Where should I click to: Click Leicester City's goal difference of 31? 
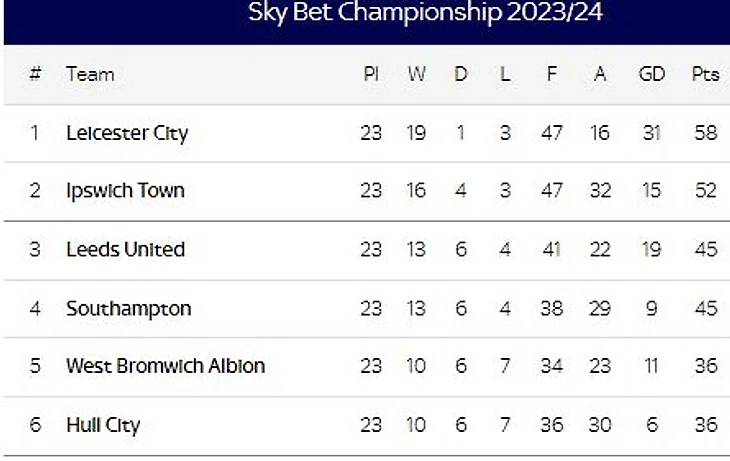(651, 133)
